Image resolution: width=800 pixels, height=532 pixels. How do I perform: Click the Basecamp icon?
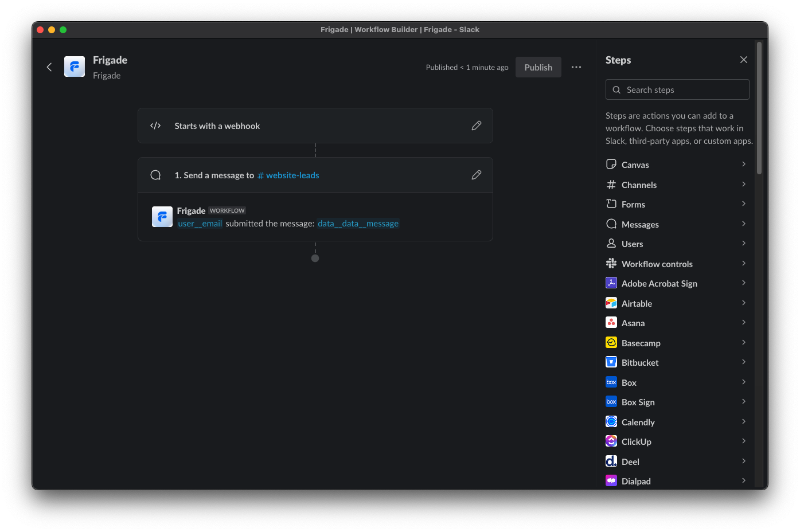tap(611, 342)
